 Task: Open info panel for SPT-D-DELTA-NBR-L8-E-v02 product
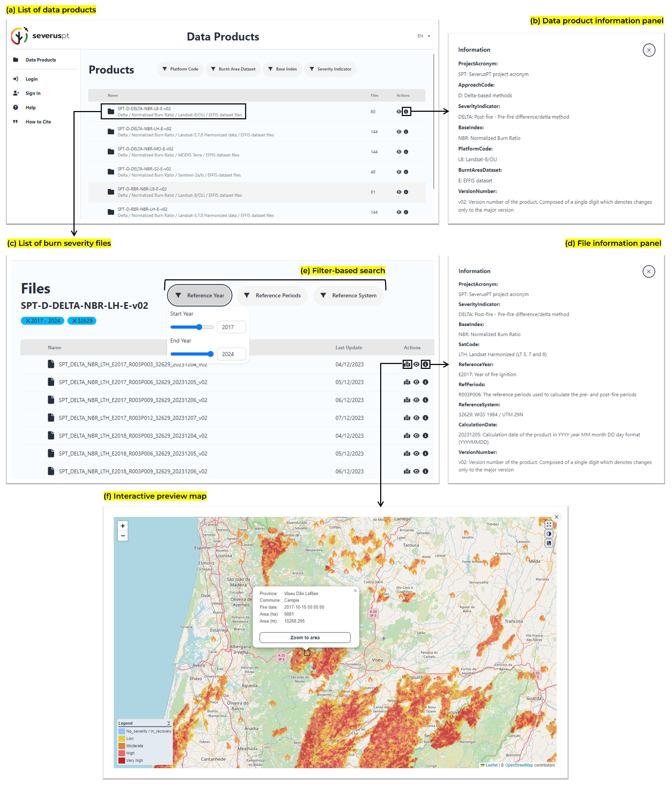(406, 111)
